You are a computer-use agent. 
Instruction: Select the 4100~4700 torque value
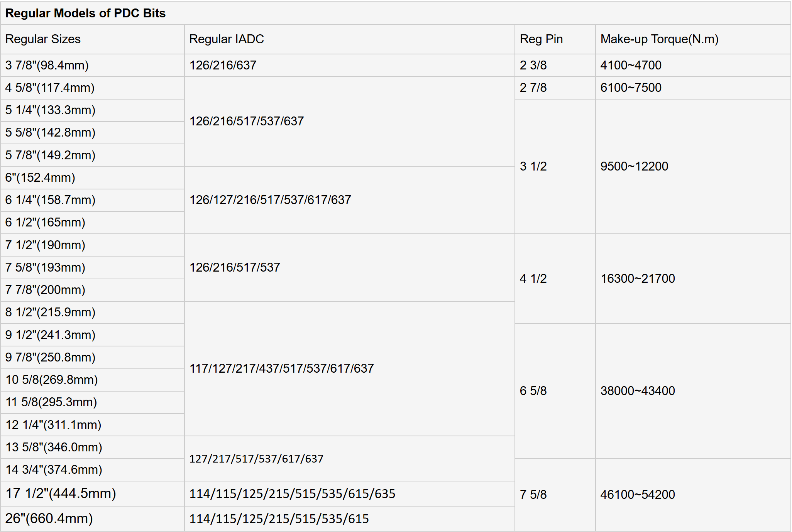[x=631, y=65]
